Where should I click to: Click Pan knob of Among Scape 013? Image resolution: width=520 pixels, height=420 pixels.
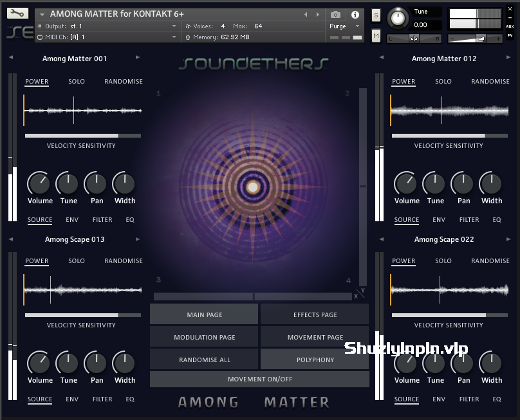pos(96,363)
